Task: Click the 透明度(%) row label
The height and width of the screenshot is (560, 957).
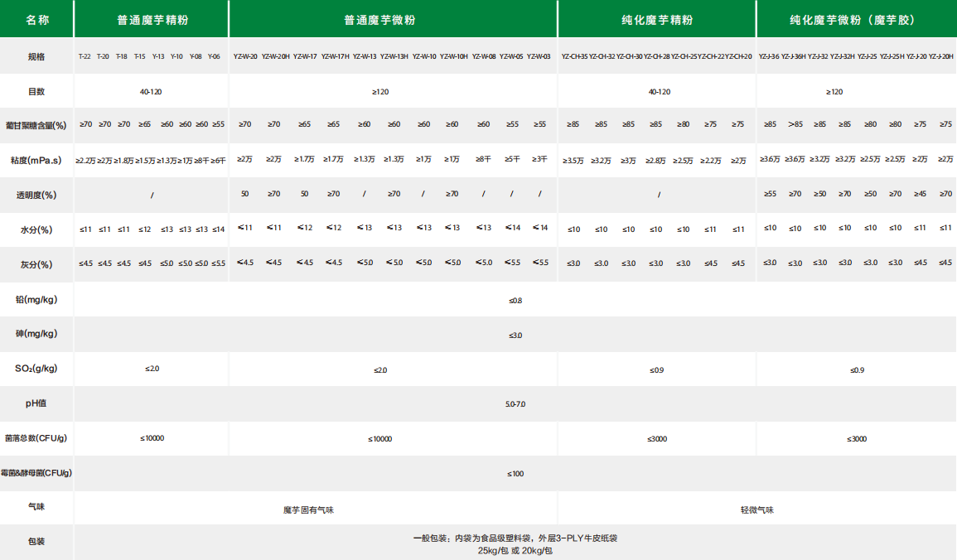Action: coord(36,195)
